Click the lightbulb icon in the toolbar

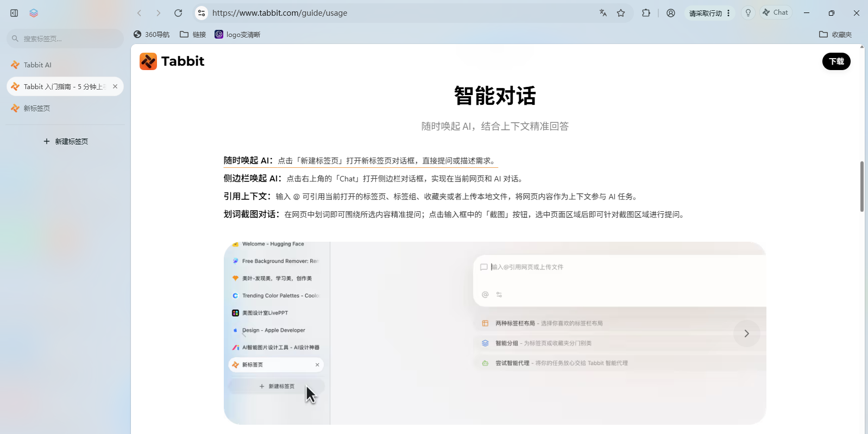(x=749, y=13)
